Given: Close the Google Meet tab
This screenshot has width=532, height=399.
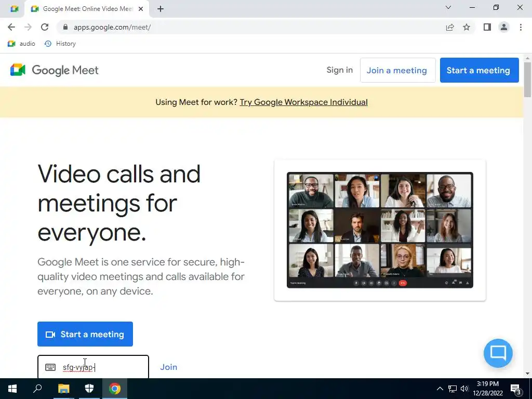Looking at the screenshot, I should pyautogui.click(x=141, y=9).
